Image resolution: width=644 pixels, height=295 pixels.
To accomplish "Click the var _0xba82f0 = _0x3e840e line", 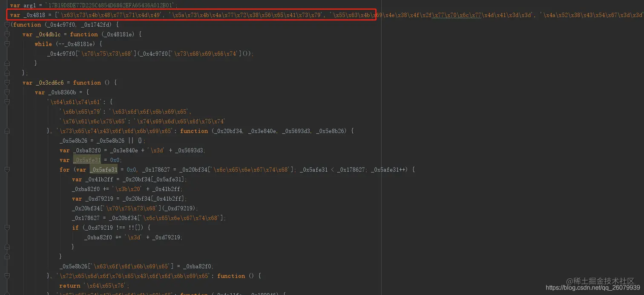I will (x=132, y=150).
